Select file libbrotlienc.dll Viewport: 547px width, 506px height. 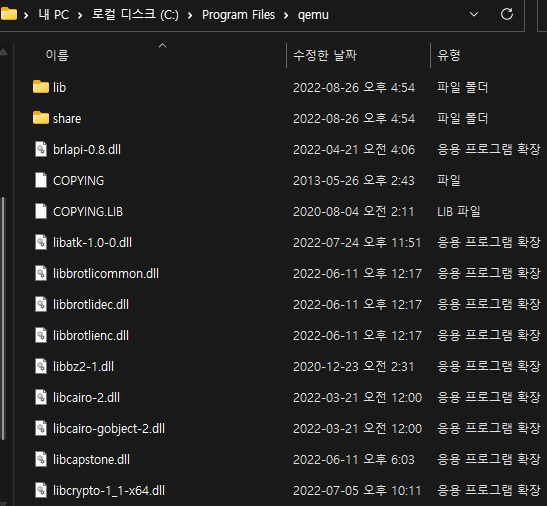point(91,335)
